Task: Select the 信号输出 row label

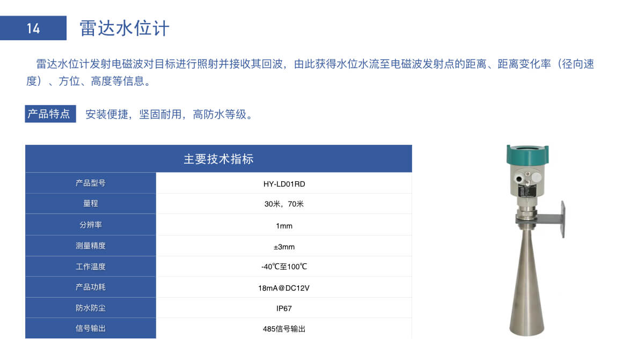Action: [x=90, y=328]
